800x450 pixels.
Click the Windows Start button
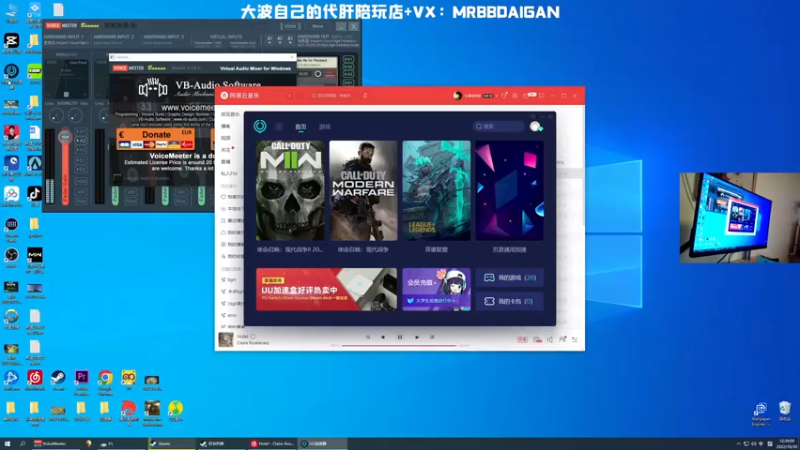(x=7, y=443)
